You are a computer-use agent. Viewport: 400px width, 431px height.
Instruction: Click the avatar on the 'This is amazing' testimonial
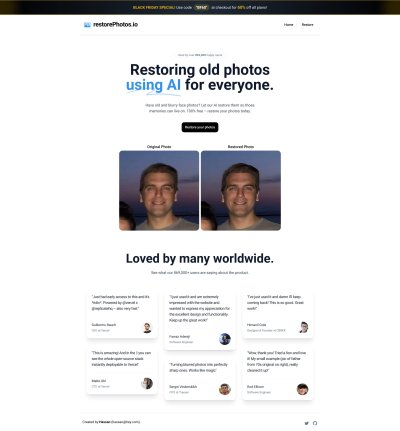pos(147,383)
